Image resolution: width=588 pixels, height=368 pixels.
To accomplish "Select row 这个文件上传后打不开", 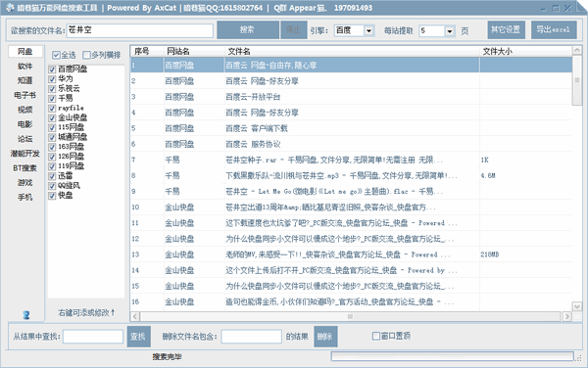I will click(352, 270).
